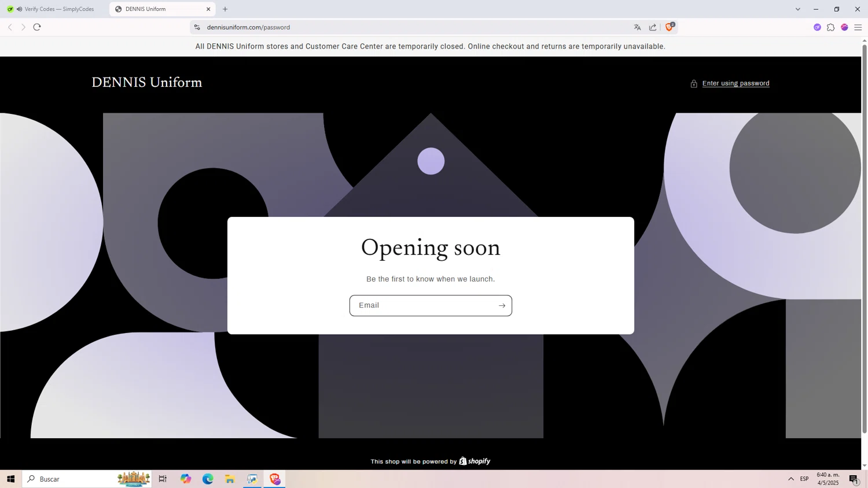Open site information icon in address bar

coord(197,27)
